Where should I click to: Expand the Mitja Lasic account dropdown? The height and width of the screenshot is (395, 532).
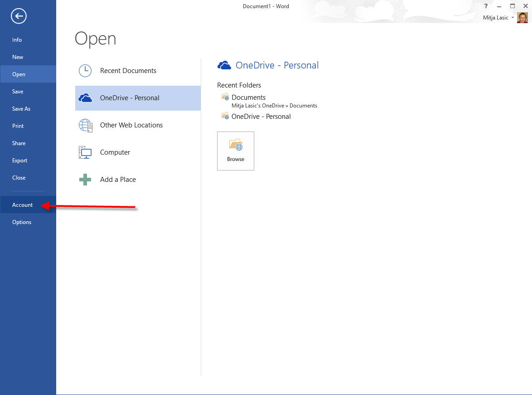pyautogui.click(x=513, y=18)
